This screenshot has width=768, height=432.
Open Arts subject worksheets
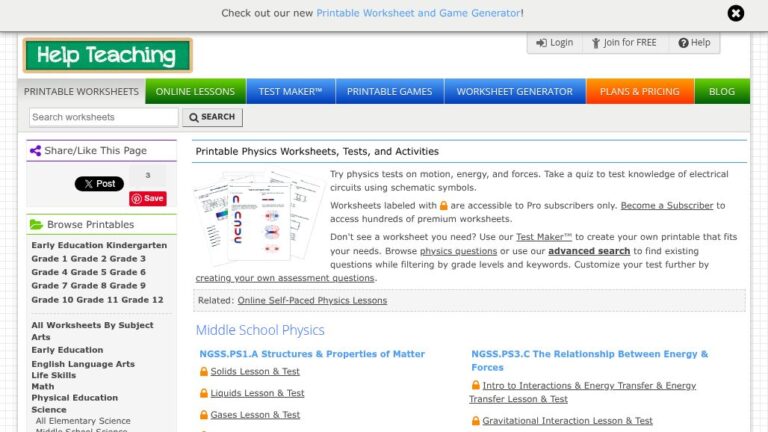pos(41,337)
